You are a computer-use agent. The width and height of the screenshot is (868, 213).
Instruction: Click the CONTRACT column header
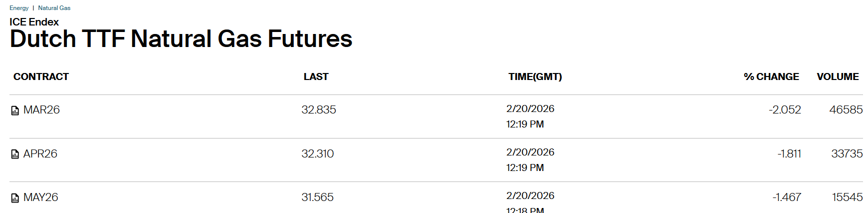pyautogui.click(x=41, y=76)
